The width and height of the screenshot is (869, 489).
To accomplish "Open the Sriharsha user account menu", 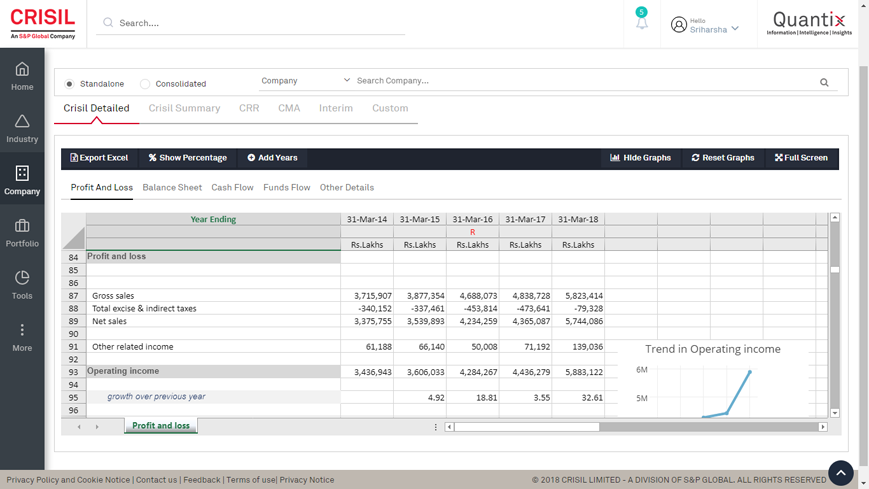I will pyautogui.click(x=706, y=25).
